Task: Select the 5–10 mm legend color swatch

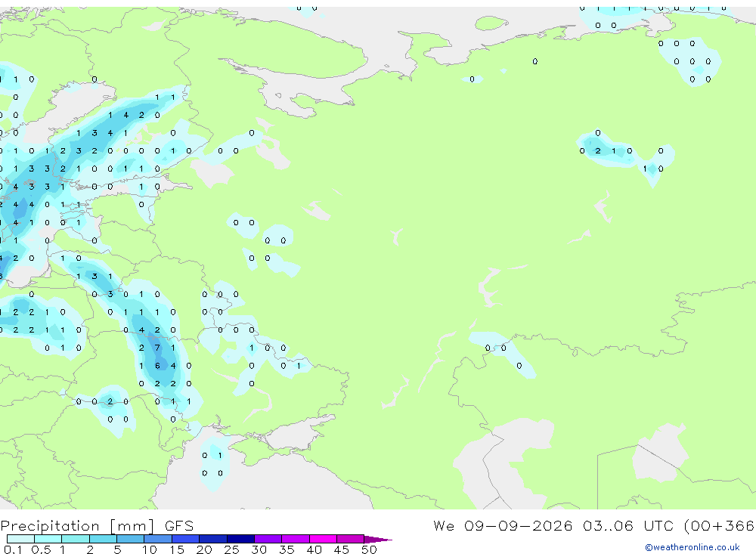Action: [x=131, y=539]
